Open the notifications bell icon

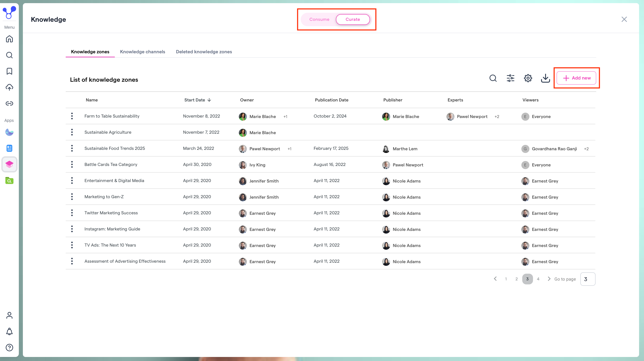9,331
